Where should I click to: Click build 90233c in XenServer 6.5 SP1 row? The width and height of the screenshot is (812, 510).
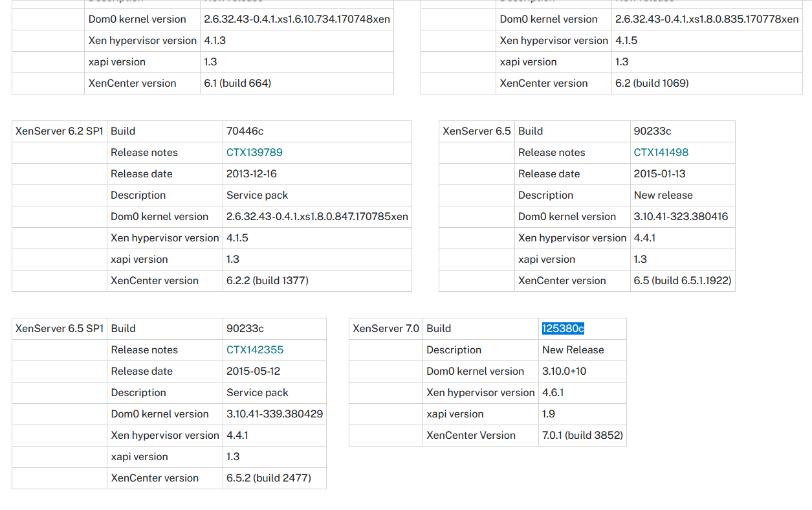click(245, 329)
